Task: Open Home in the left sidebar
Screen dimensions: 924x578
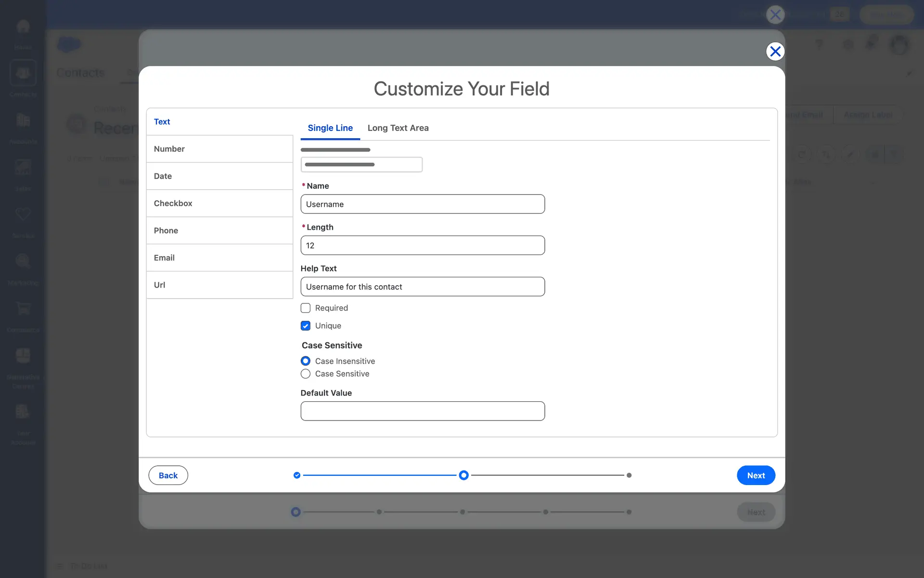Action: tap(23, 29)
